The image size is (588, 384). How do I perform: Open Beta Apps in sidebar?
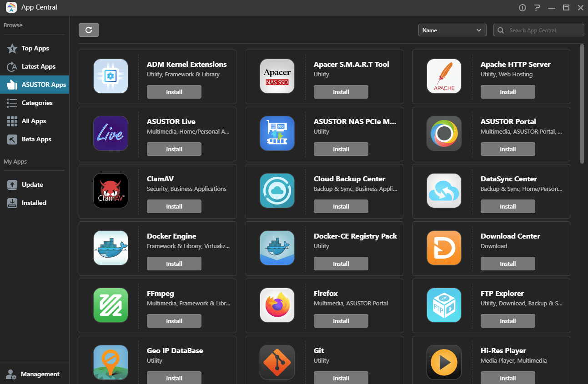[x=35, y=139]
